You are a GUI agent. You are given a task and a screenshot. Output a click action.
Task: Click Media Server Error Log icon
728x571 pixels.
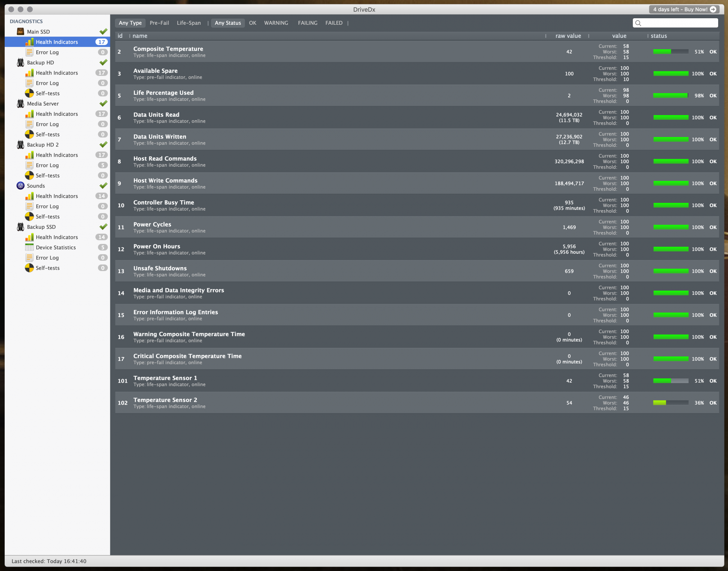point(29,124)
